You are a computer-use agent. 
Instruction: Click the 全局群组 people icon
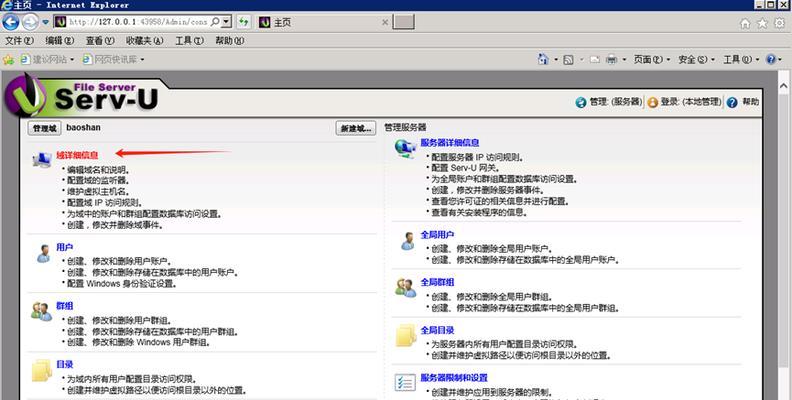[x=406, y=288]
